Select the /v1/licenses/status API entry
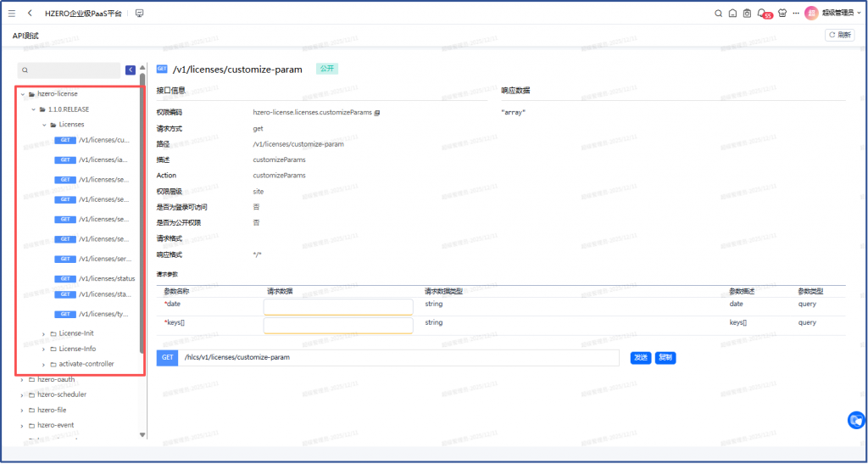Viewport: 868px width, 464px height. click(x=106, y=278)
